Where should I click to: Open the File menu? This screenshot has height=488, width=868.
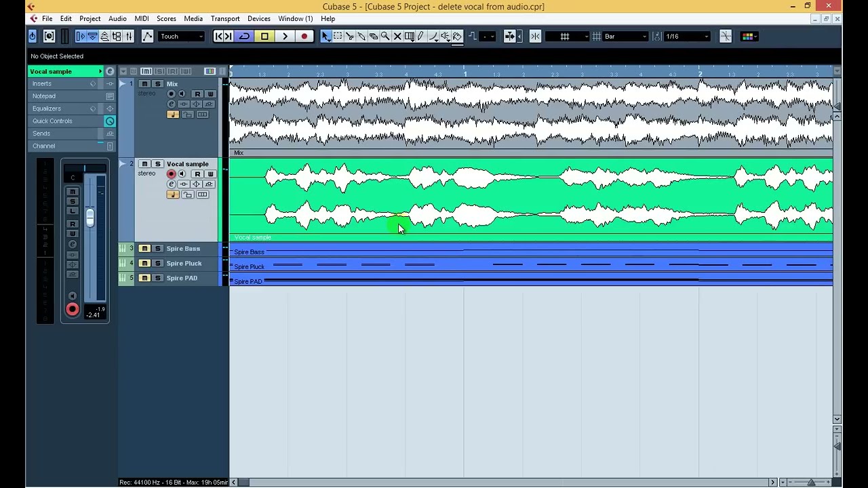coord(47,18)
